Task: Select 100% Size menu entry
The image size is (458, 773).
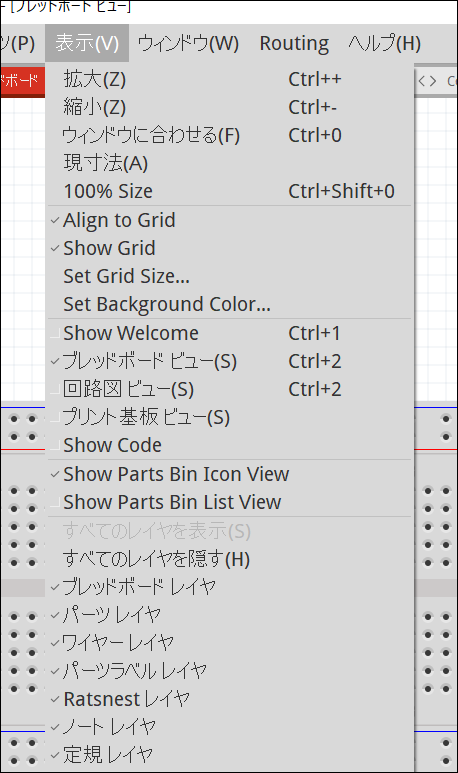Action: coord(229,191)
